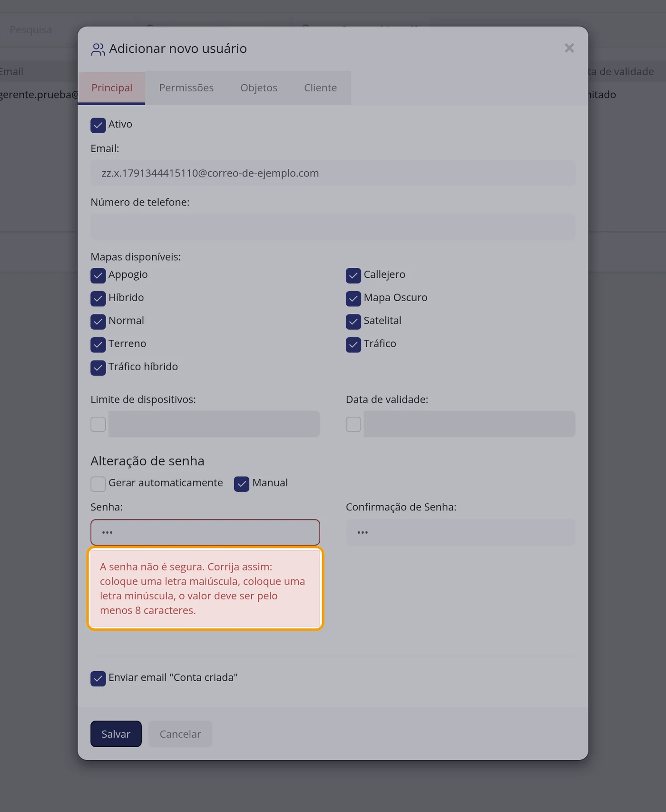Click the Data de validade input field

coord(470,424)
